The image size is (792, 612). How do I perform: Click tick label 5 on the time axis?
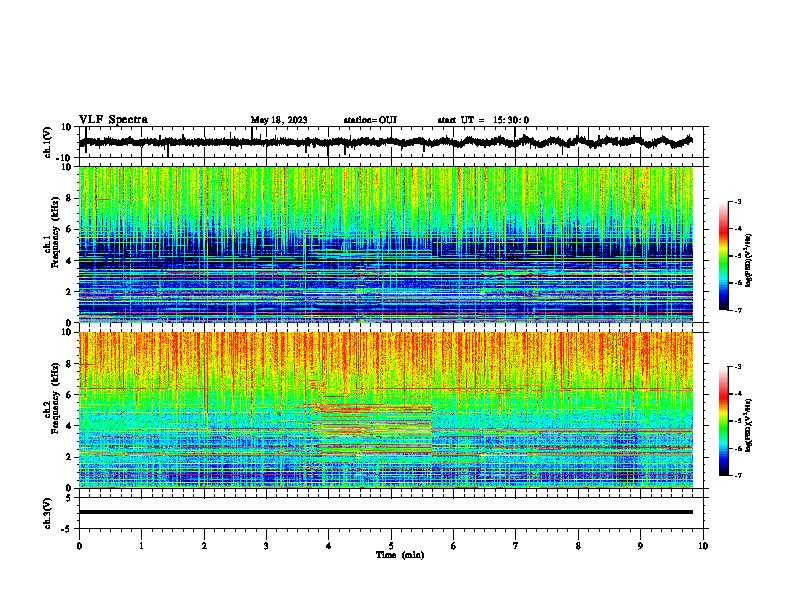[391, 546]
